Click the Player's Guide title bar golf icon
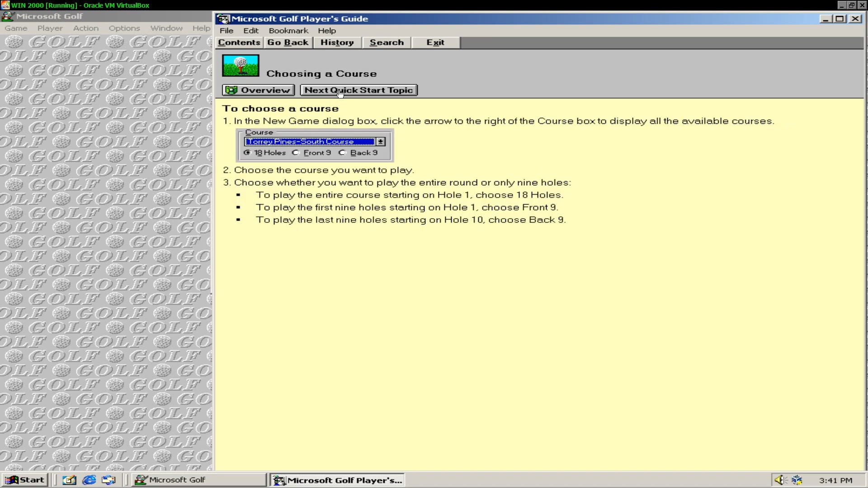This screenshot has width=868, height=488. coord(222,19)
